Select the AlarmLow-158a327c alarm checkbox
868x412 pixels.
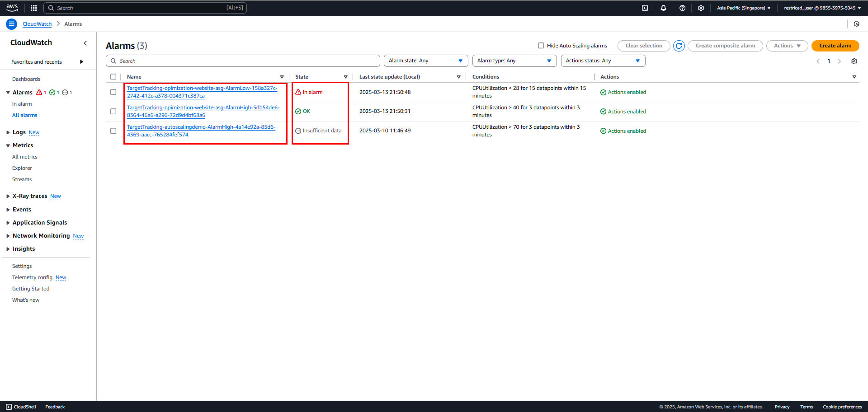113,92
